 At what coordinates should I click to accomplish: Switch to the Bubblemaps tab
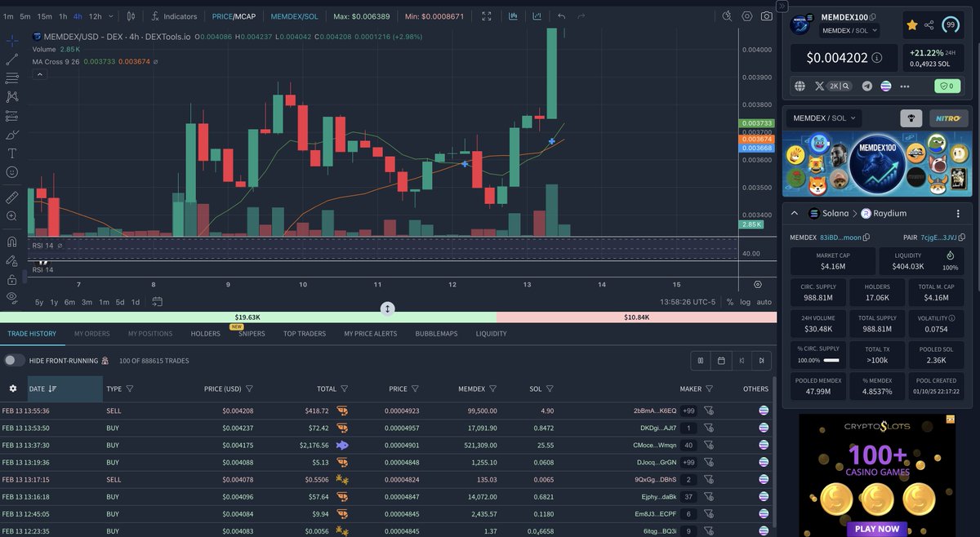point(438,333)
